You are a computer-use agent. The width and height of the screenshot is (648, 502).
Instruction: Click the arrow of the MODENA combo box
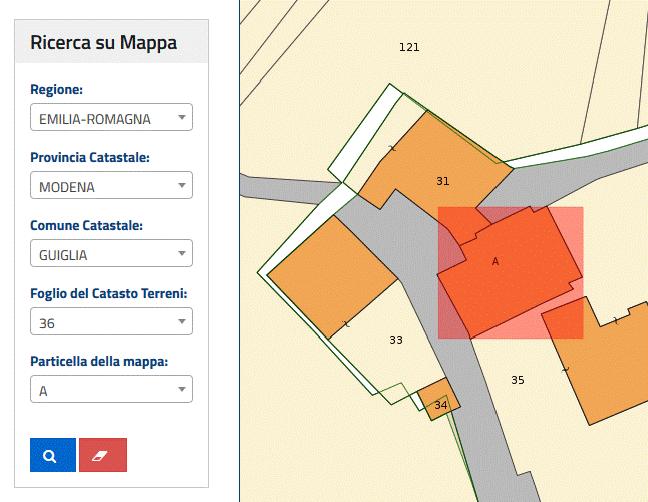coord(181,185)
